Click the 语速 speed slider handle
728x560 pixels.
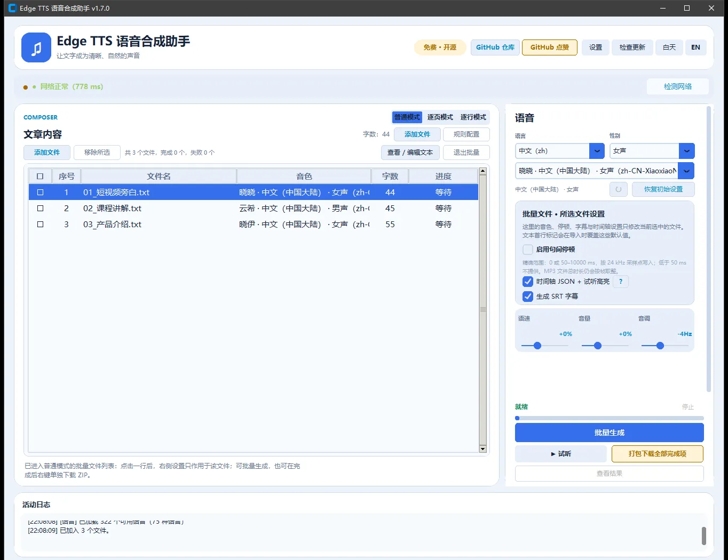click(537, 346)
